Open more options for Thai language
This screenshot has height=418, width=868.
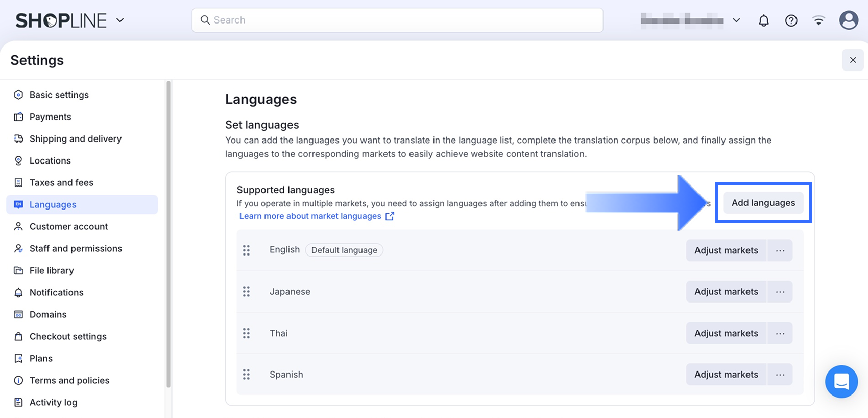tap(780, 333)
